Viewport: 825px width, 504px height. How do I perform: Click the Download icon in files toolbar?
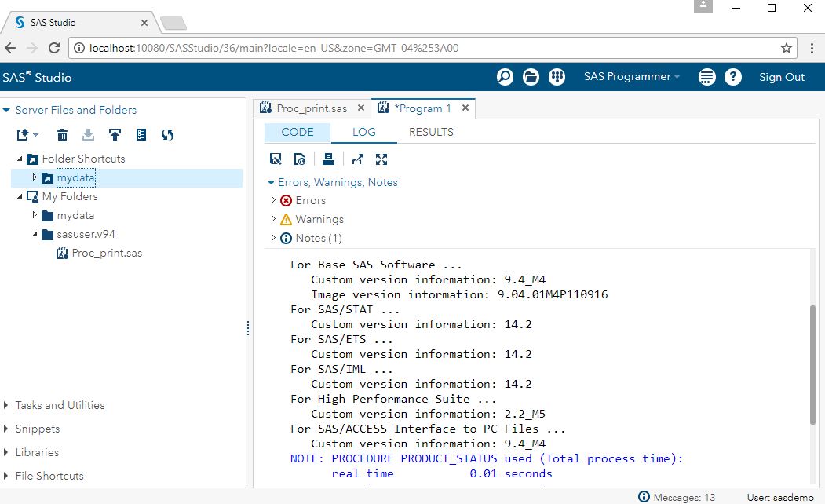89,135
